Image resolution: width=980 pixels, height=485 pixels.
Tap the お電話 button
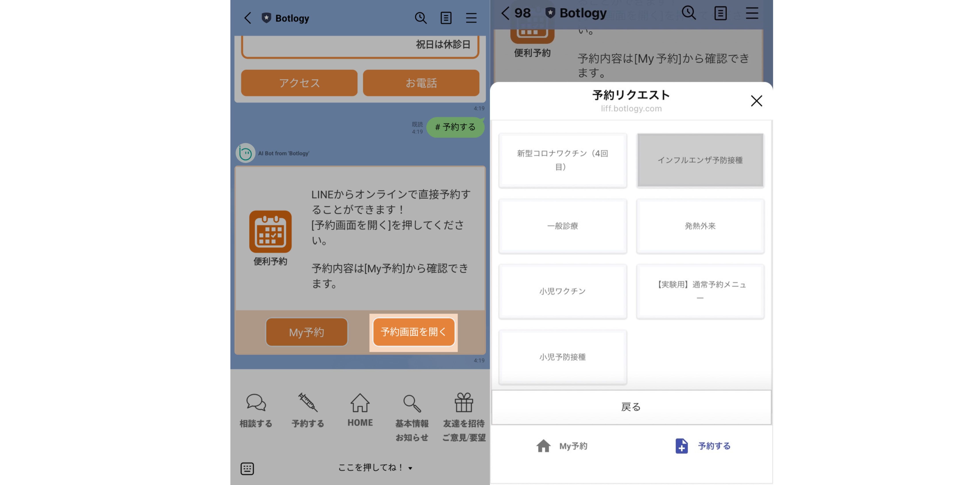(421, 83)
